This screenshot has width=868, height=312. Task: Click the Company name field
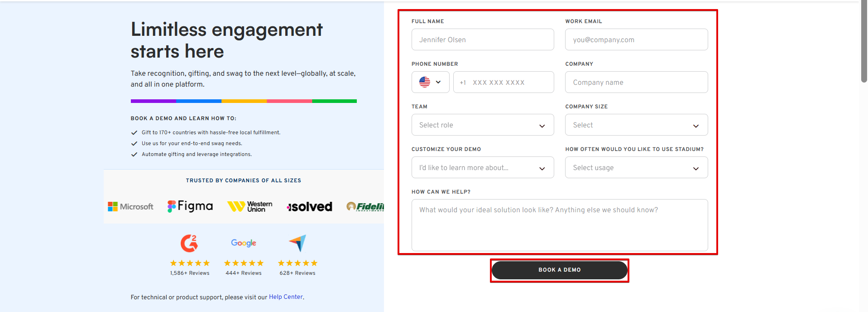(636, 83)
